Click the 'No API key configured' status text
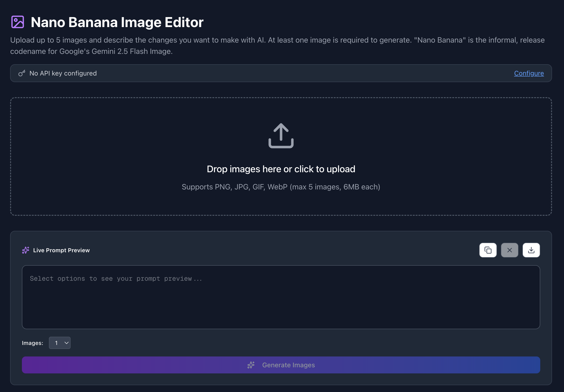Screen dimensions: 564x392 [x=63, y=73]
